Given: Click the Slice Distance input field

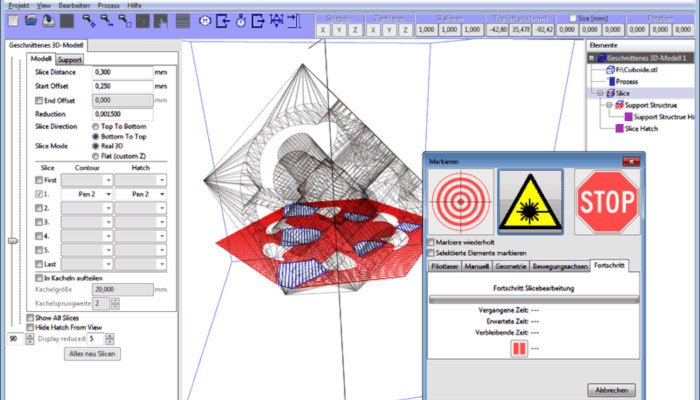Looking at the screenshot, I should 123,72.
